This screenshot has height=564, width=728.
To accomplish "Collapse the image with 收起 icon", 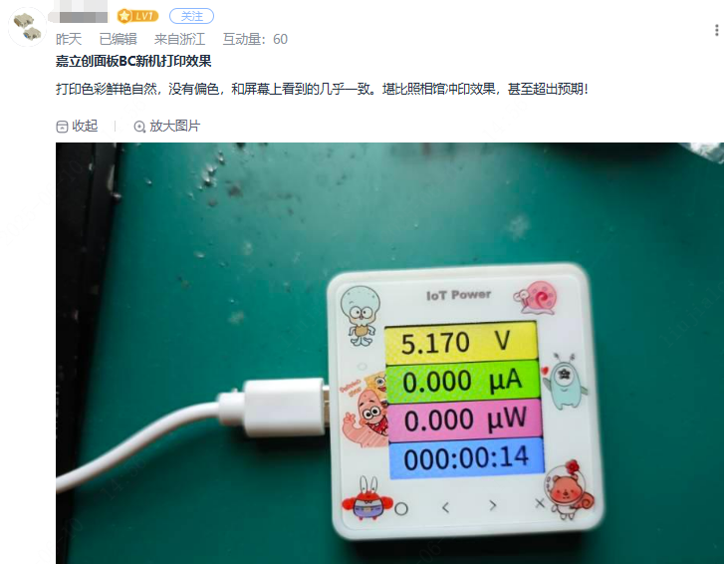I will [62, 127].
